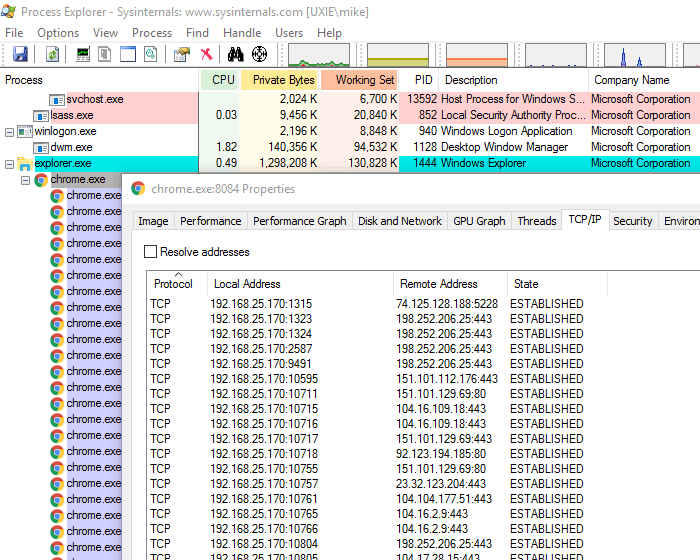
Task: Switch to the Threads tab
Action: [x=536, y=221]
